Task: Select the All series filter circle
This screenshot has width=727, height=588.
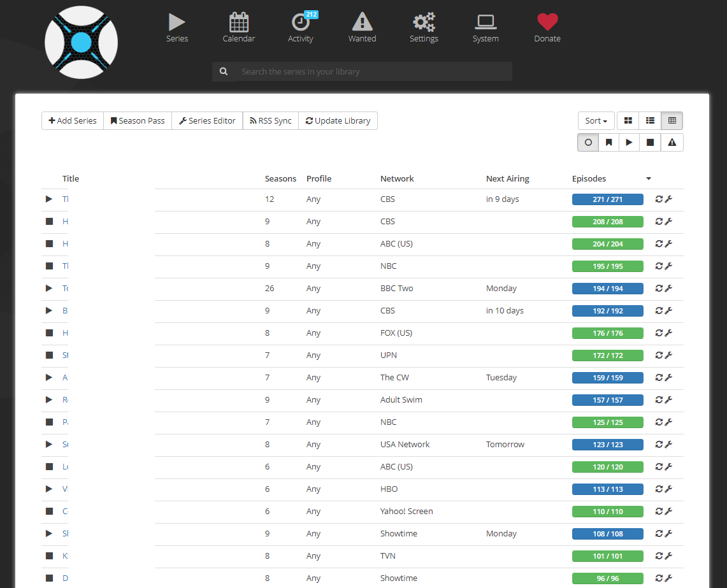Action: click(x=588, y=142)
